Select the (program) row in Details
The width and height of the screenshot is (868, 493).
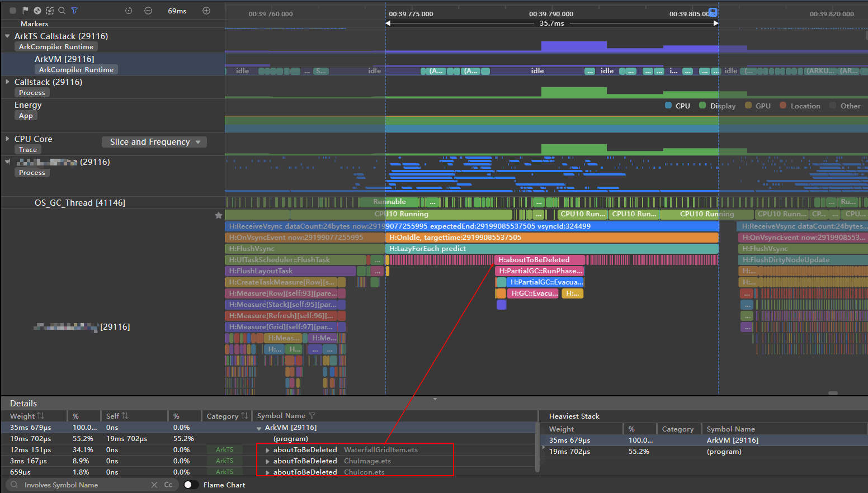(x=268, y=439)
